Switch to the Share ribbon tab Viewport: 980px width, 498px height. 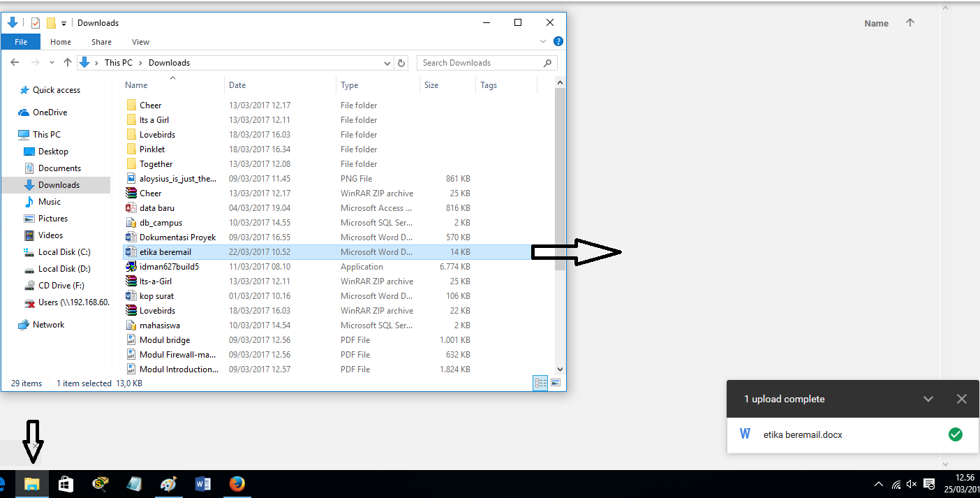click(x=101, y=42)
